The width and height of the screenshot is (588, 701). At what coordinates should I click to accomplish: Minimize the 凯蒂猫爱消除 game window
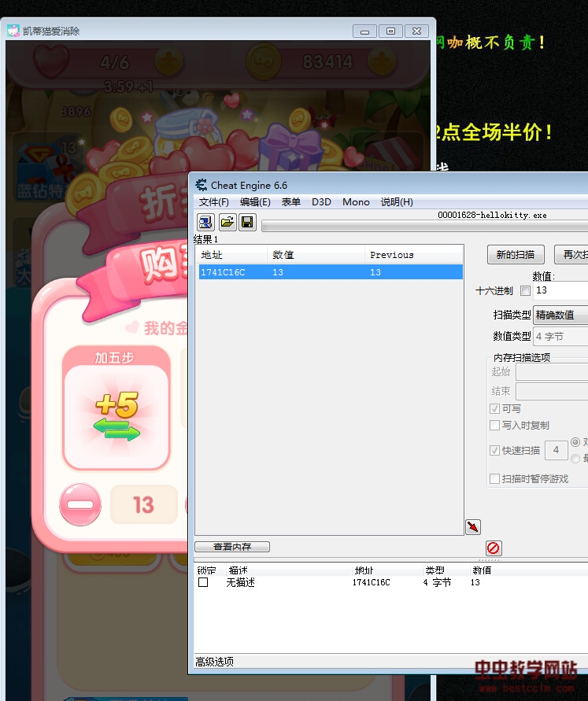(365, 31)
